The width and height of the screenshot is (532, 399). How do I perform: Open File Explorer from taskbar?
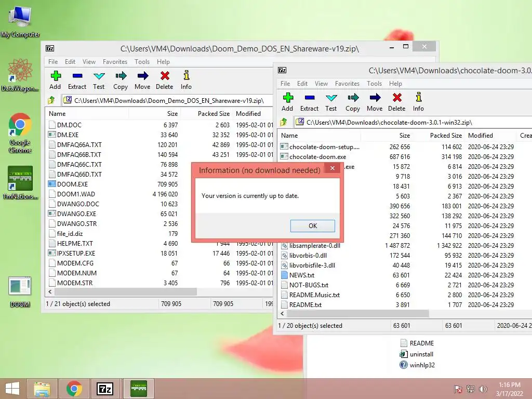42,389
